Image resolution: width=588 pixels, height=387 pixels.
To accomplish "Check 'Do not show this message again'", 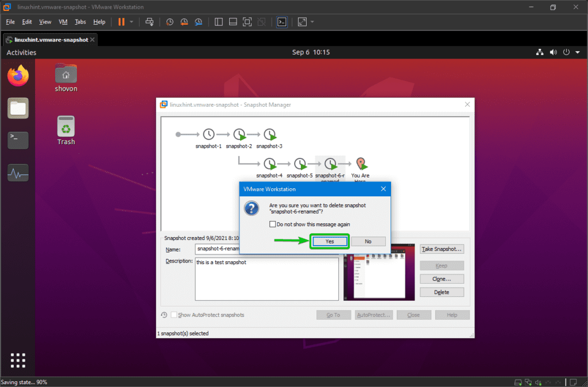I will pyautogui.click(x=273, y=224).
